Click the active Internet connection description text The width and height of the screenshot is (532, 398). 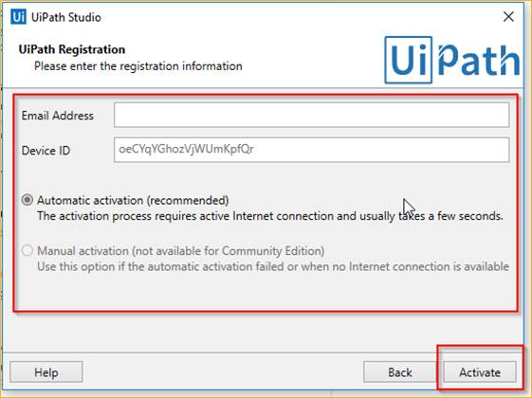tap(270, 216)
